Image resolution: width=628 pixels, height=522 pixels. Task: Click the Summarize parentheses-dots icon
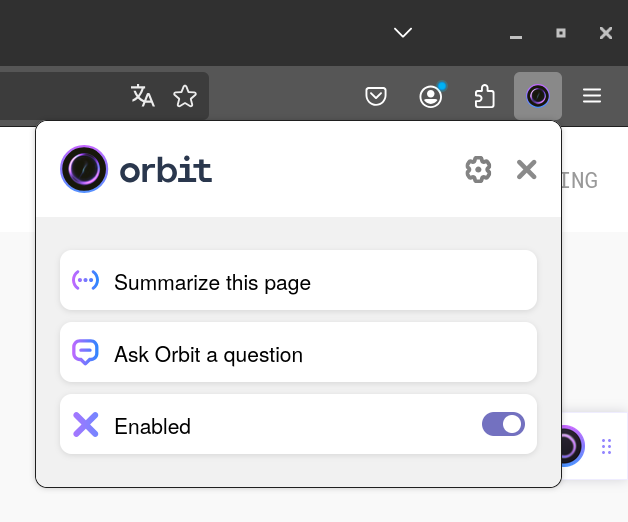click(85, 280)
